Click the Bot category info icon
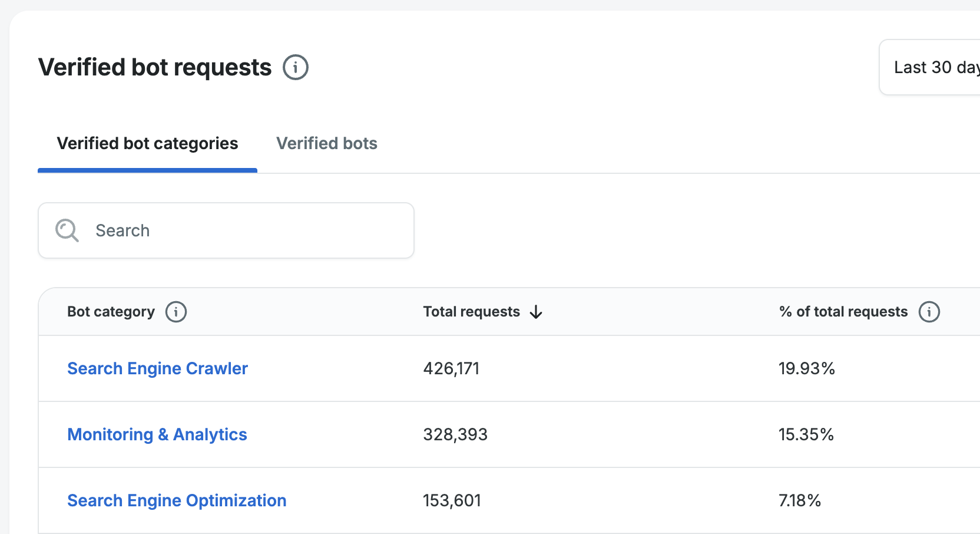This screenshot has height=534, width=980. (x=176, y=312)
